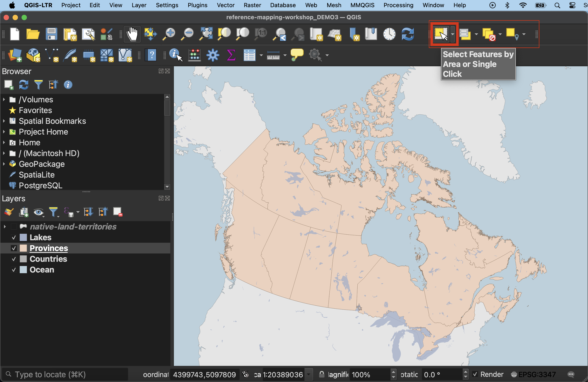Uncheck the Lakes layer visibility
The height and width of the screenshot is (382, 588).
point(14,238)
